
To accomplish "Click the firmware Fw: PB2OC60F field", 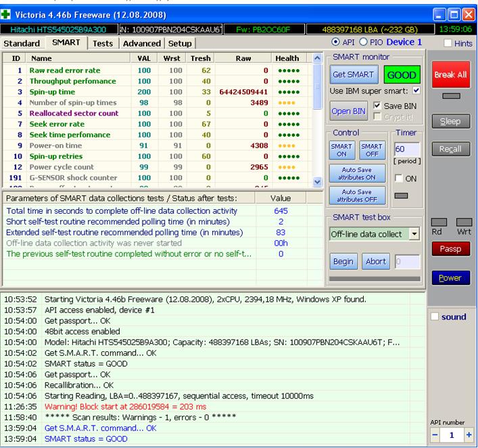I will [264, 30].
